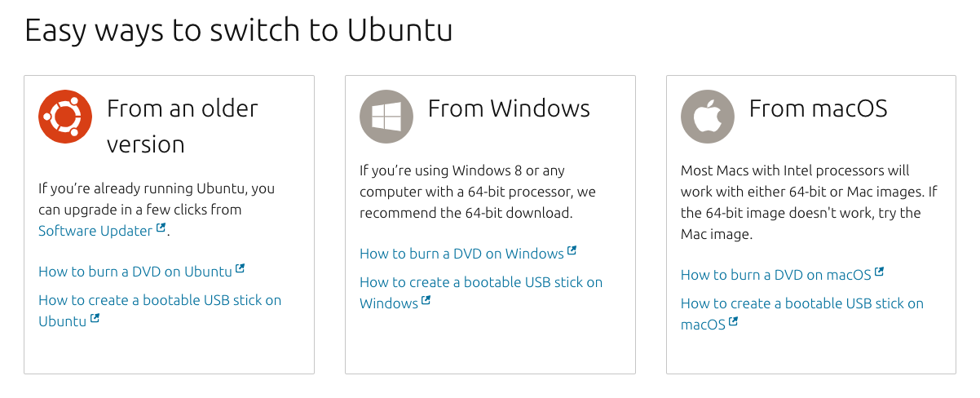Open How to burn a DVD on Ubuntu
Image resolution: width=980 pixels, height=398 pixels.
click(135, 272)
